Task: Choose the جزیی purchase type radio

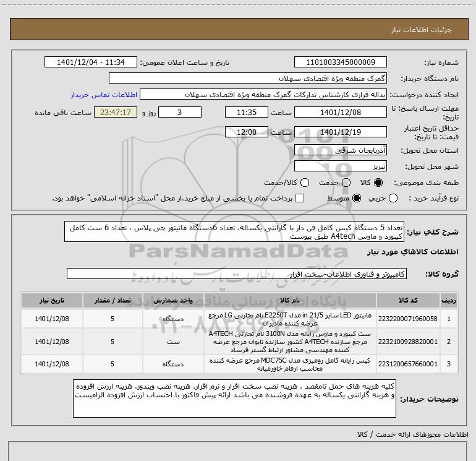Action: (x=393, y=198)
